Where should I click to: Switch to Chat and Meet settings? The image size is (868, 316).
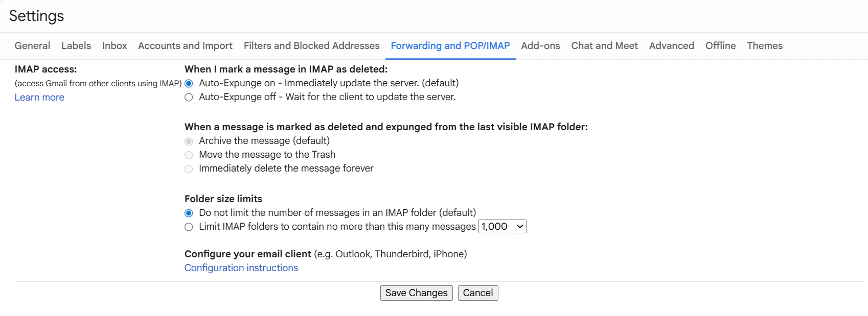click(x=604, y=45)
